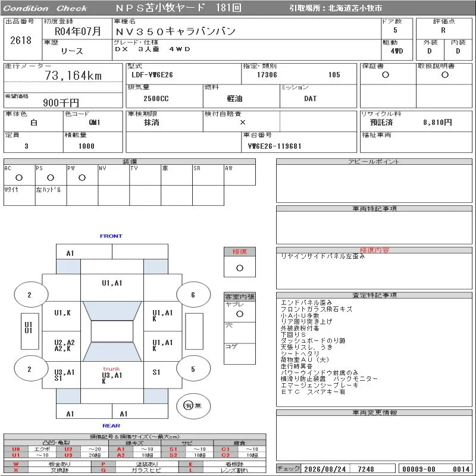Toggle the AC equipment circle mark
The width and height of the screenshot is (476, 476).
19,177
